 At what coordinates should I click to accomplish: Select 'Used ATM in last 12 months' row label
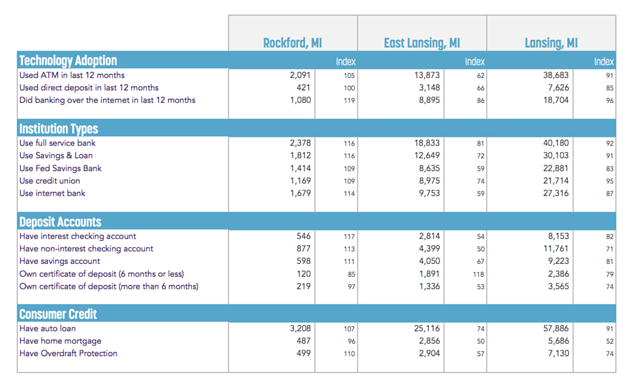[x=72, y=75]
